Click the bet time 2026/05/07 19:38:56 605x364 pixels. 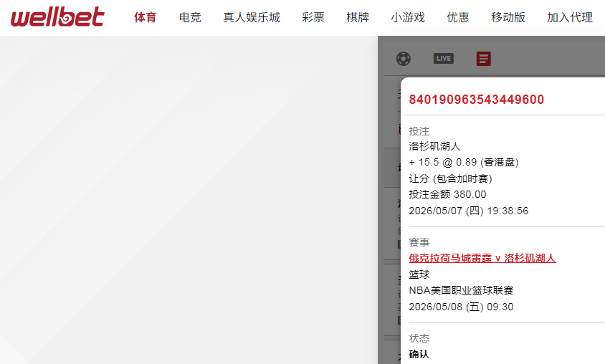pos(468,211)
